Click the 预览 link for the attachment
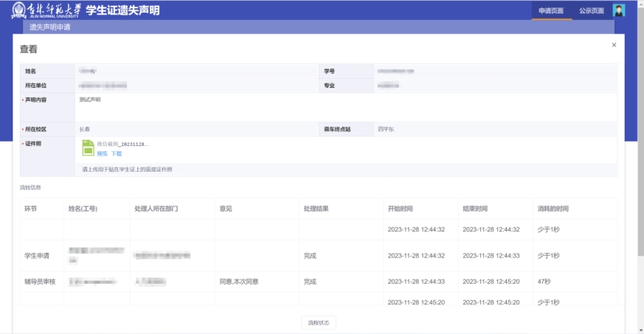The height and width of the screenshot is (334, 644). point(102,153)
